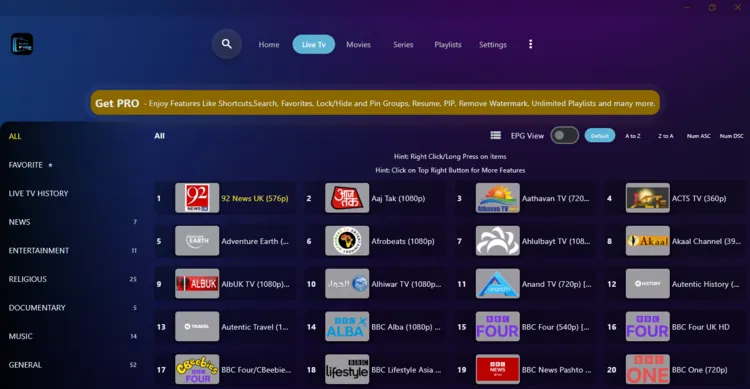Viewport: 750px width, 389px height.
Task: Open the Movies tab
Action: [358, 44]
